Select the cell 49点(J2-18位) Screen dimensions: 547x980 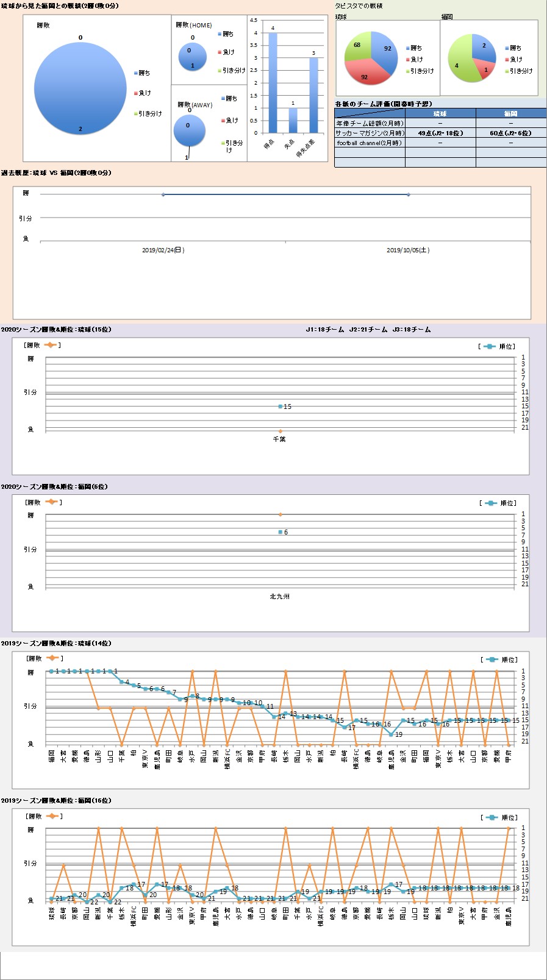point(440,133)
